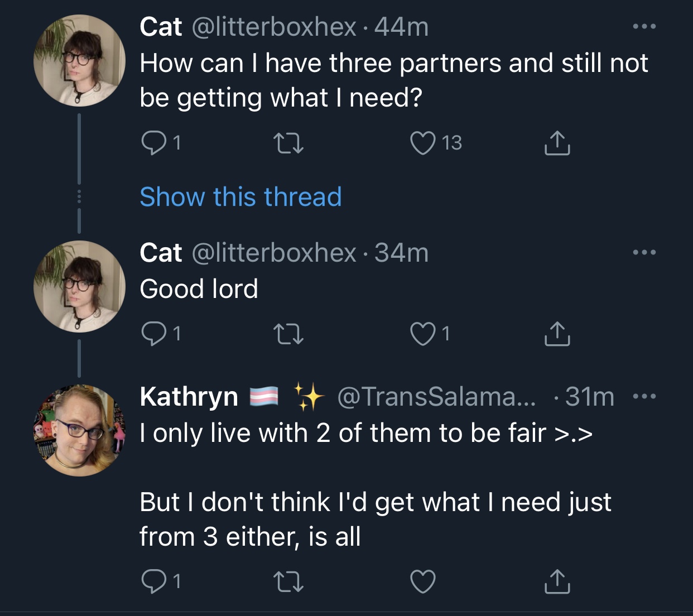The image size is (693, 616).
Task: Open Kathryn's profile picture
Action: click(x=79, y=430)
